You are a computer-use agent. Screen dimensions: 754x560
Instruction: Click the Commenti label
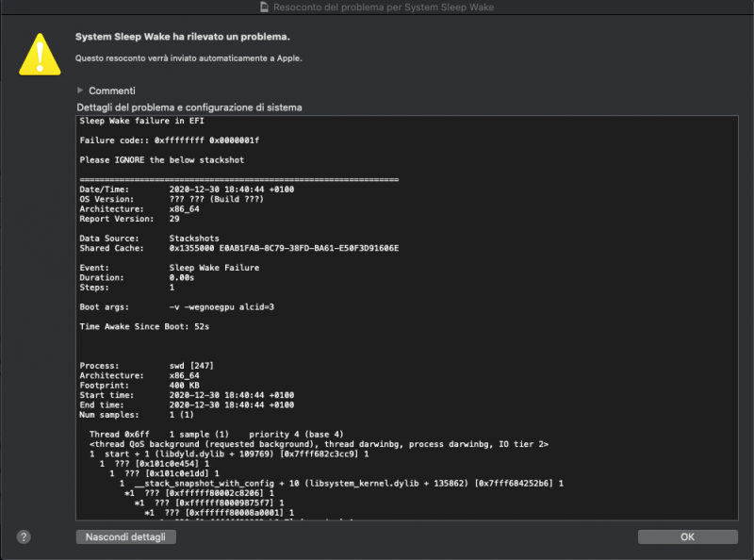[x=112, y=91]
